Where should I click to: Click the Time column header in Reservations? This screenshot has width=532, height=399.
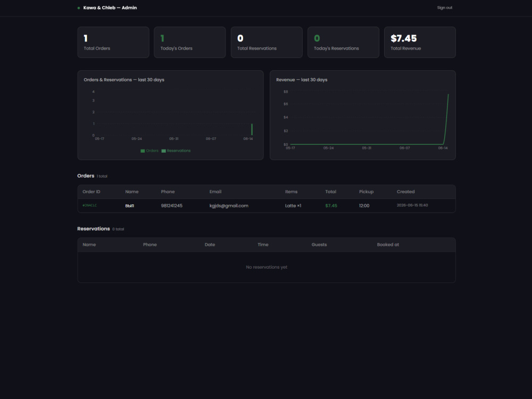[x=263, y=245]
